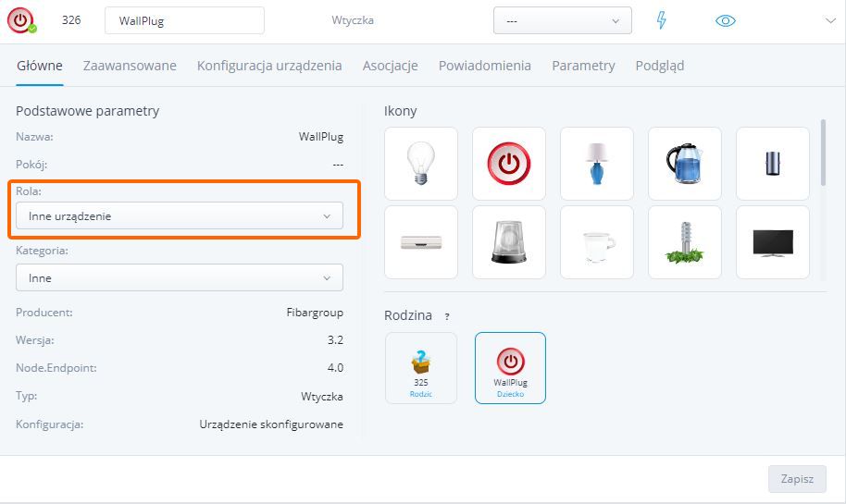
Task: Collapse the device panel chevron
Action: (828, 20)
